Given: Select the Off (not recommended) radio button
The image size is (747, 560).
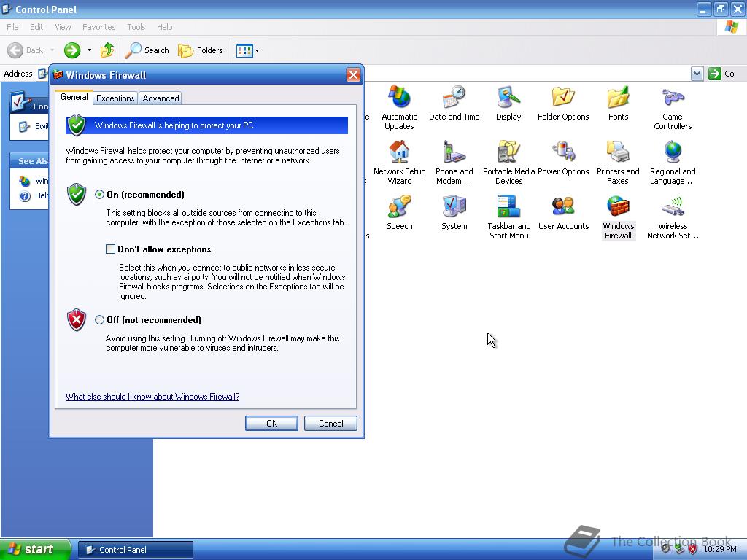Looking at the screenshot, I should tap(99, 320).
